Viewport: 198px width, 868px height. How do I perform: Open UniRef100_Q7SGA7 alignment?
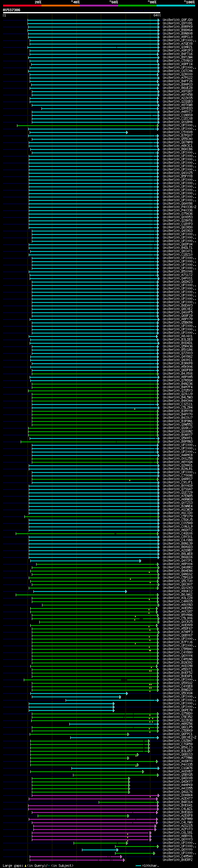pyautogui.click(x=178, y=489)
